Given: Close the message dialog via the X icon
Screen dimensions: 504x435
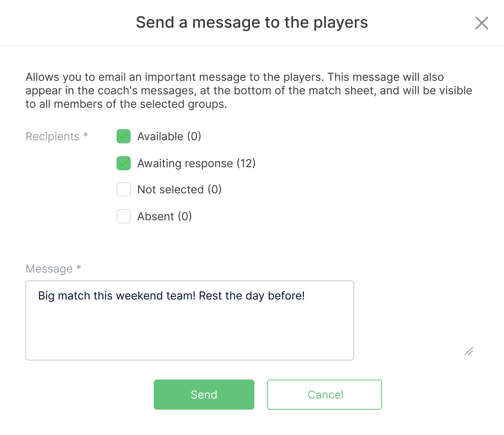Looking at the screenshot, I should pyautogui.click(x=482, y=23).
